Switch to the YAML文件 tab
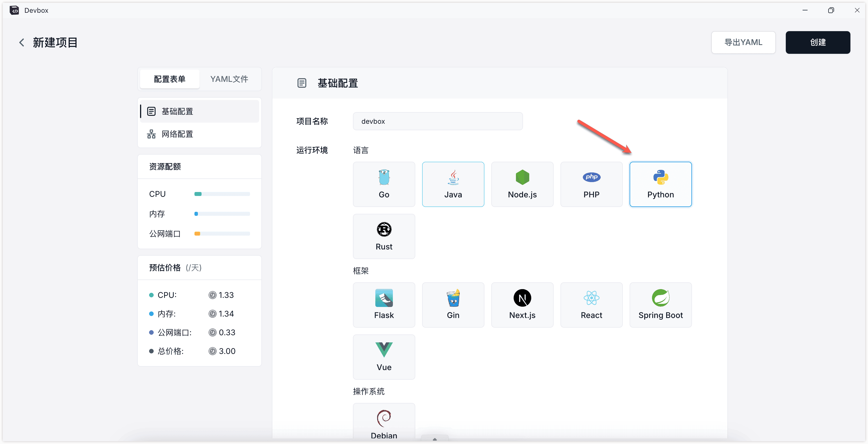The height and width of the screenshot is (444, 868). pyautogui.click(x=229, y=79)
